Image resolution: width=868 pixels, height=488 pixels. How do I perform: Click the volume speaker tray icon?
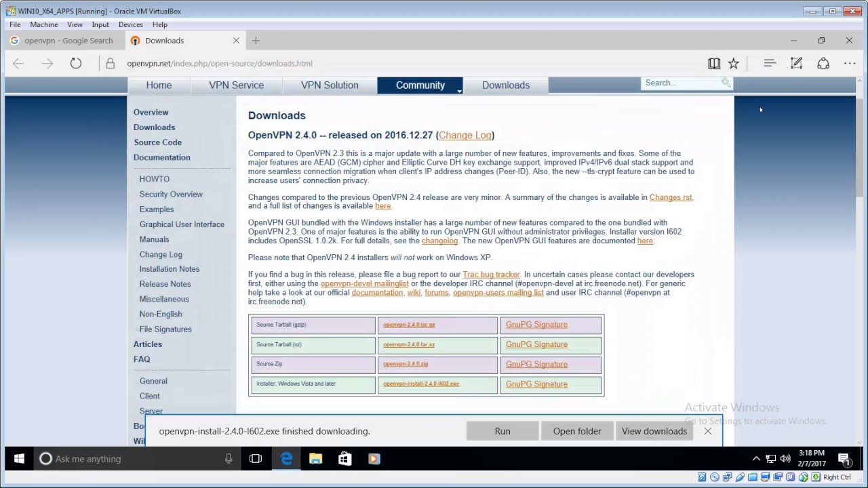(785, 459)
